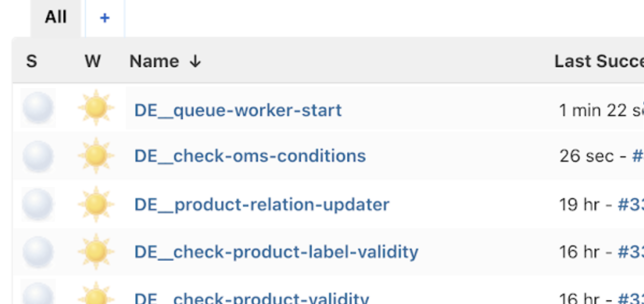
Task: Click sunny weather icon of DE__product-relation-updater
Action: (96, 204)
